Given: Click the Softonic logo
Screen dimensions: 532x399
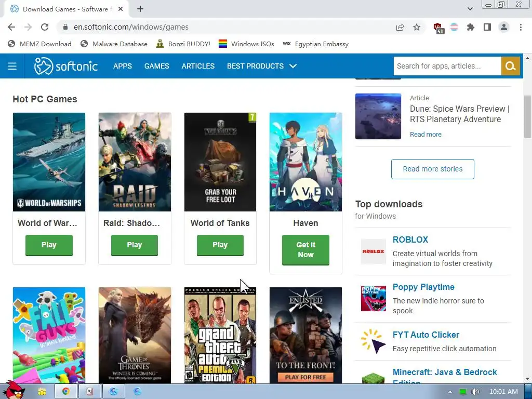Looking at the screenshot, I should click(66, 66).
